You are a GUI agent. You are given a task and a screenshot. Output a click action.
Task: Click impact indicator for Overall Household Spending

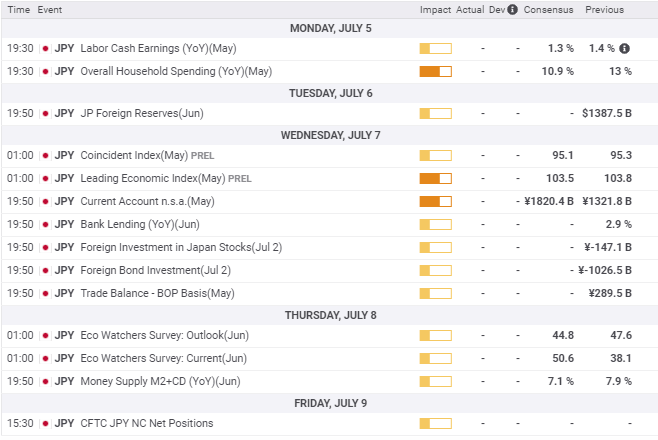coord(435,71)
